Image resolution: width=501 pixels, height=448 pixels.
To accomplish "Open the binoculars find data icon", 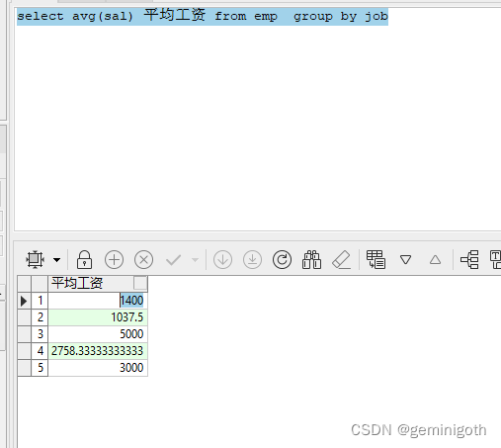I will [x=311, y=260].
